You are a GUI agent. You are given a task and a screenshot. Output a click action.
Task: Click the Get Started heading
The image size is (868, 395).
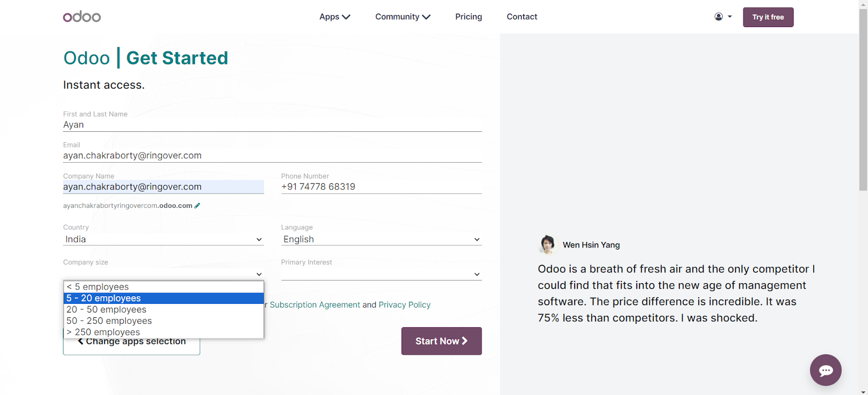point(177,58)
